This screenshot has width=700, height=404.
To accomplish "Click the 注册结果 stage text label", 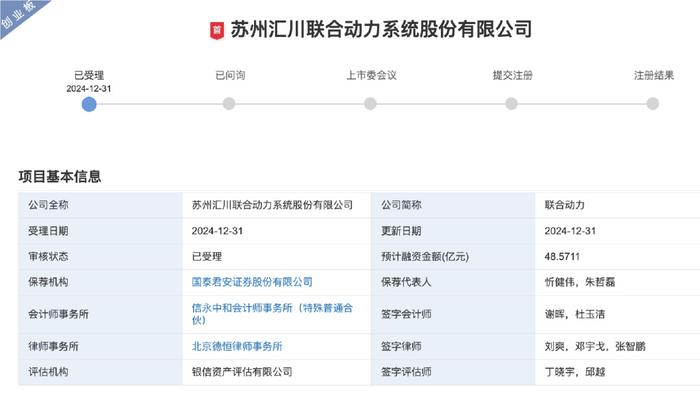I will (x=653, y=74).
